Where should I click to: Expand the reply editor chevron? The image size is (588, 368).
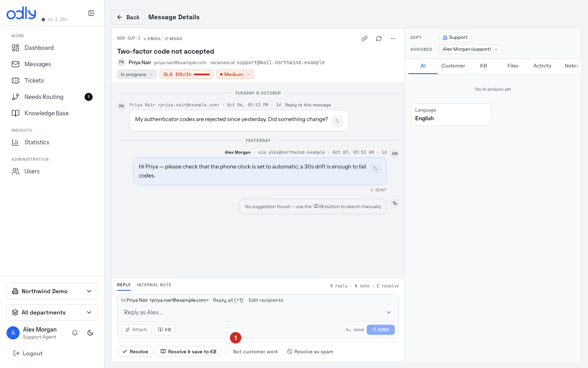pyautogui.click(x=389, y=312)
